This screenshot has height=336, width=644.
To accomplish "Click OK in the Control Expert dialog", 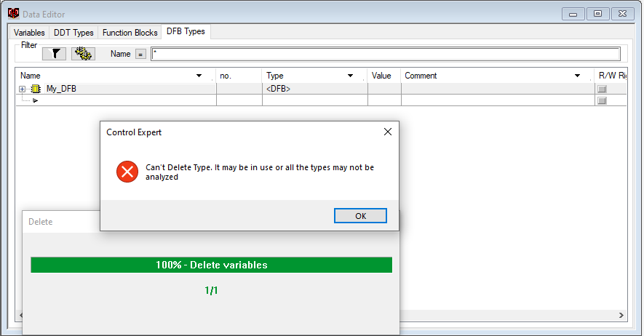I will 360,216.
